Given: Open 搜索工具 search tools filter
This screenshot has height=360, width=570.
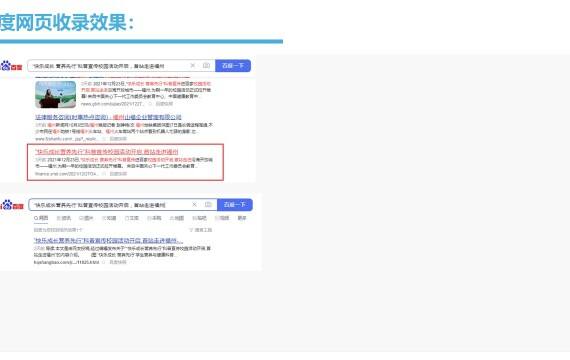Looking at the screenshot, I should (200, 230).
